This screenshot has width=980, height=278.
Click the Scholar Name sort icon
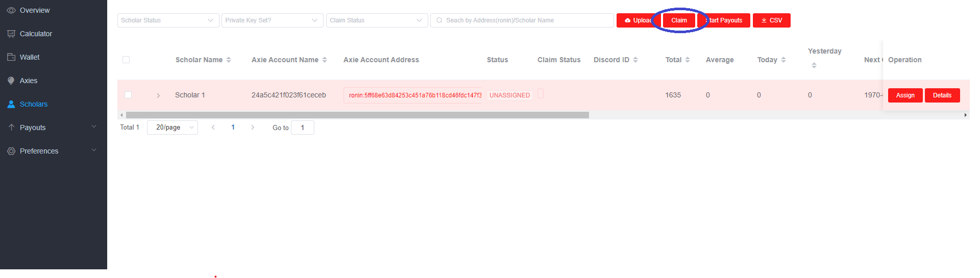pyautogui.click(x=229, y=60)
